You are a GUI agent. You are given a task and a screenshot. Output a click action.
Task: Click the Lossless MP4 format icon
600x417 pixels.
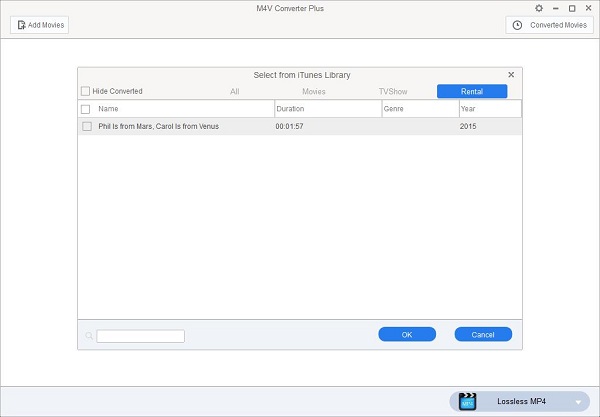[x=467, y=402]
